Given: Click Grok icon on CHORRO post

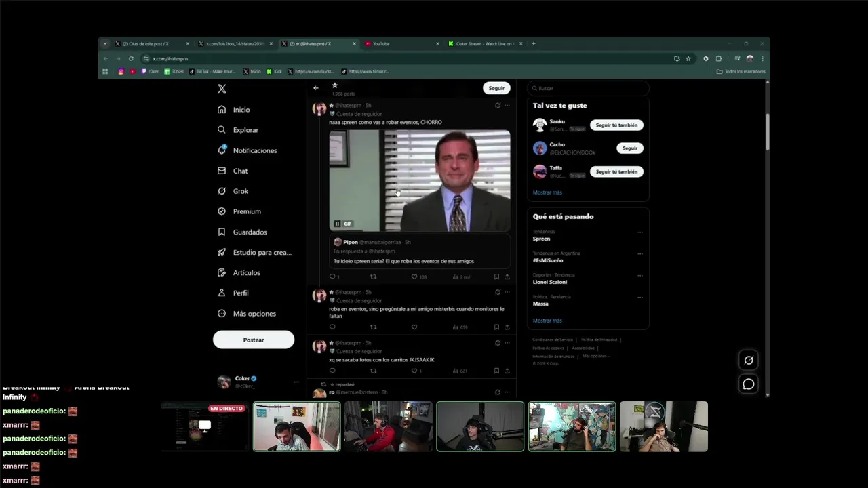Looking at the screenshot, I should tap(498, 105).
